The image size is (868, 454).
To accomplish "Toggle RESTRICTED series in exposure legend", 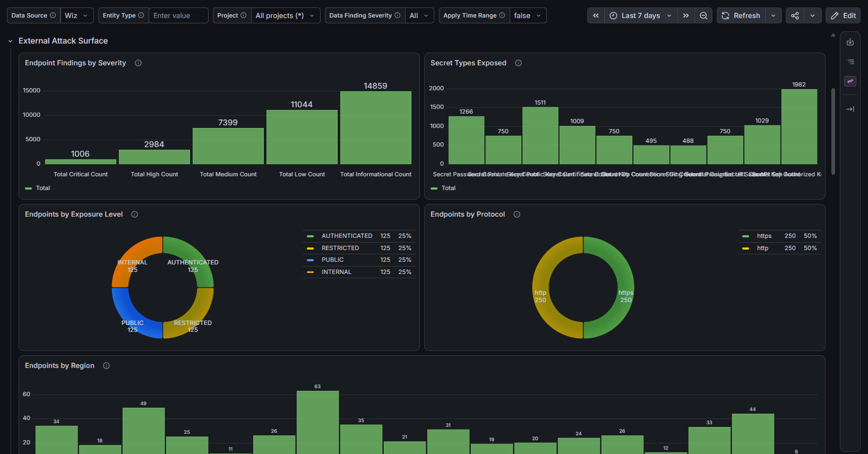I will pos(340,248).
